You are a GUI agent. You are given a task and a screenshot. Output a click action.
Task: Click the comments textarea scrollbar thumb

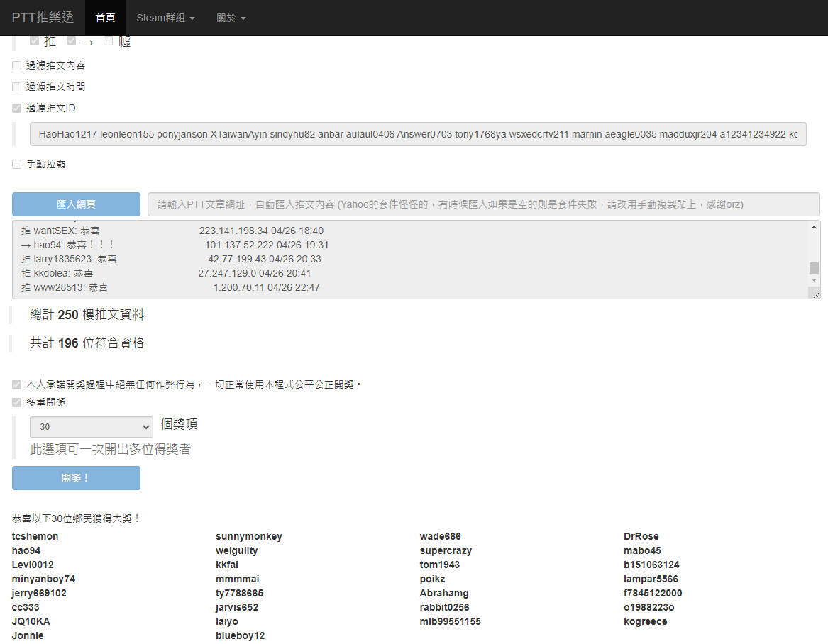(x=814, y=268)
